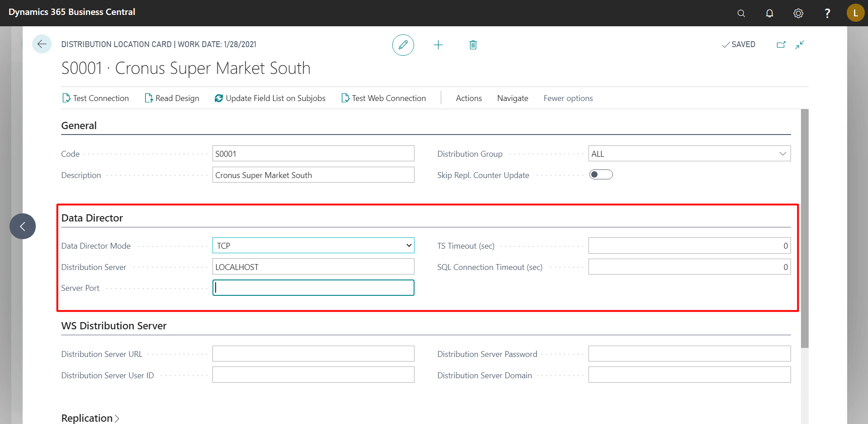This screenshot has width=868, height=424.
Task: Click the Distribution Server URL field
Action: [313, 354]
